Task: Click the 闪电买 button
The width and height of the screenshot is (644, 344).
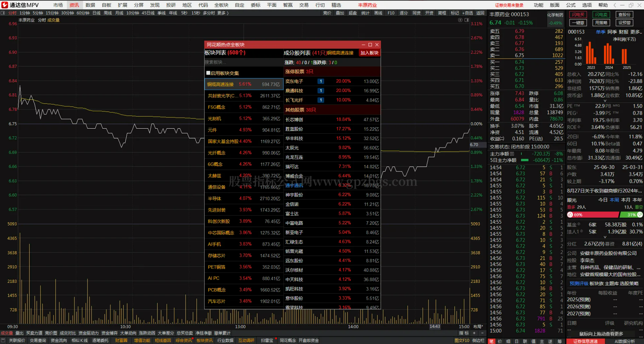Action: pos(578,15)
